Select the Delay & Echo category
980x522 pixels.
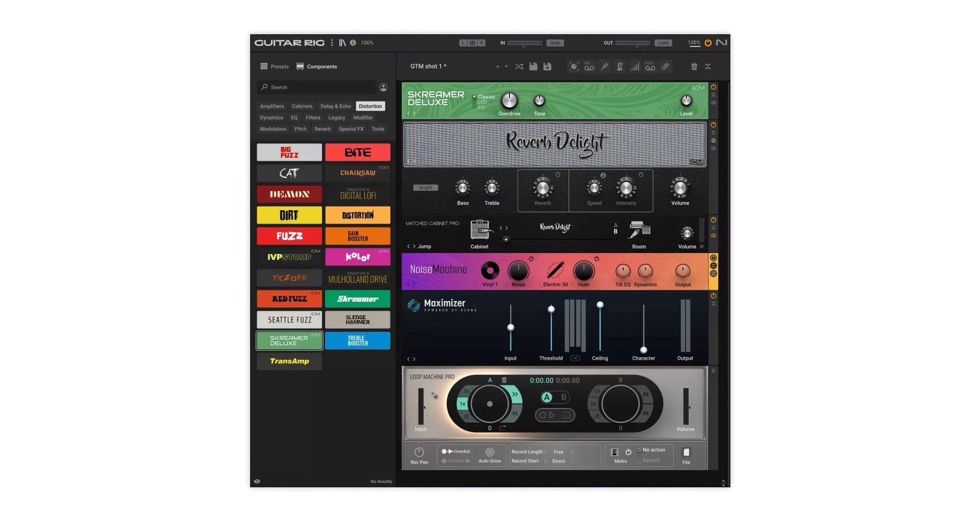tap(335, 106)
